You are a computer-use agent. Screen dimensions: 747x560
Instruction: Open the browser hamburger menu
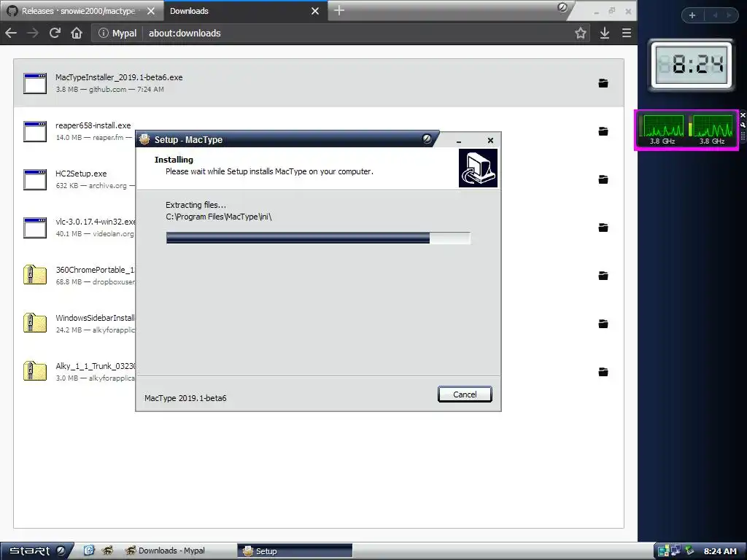click(627, 33)
